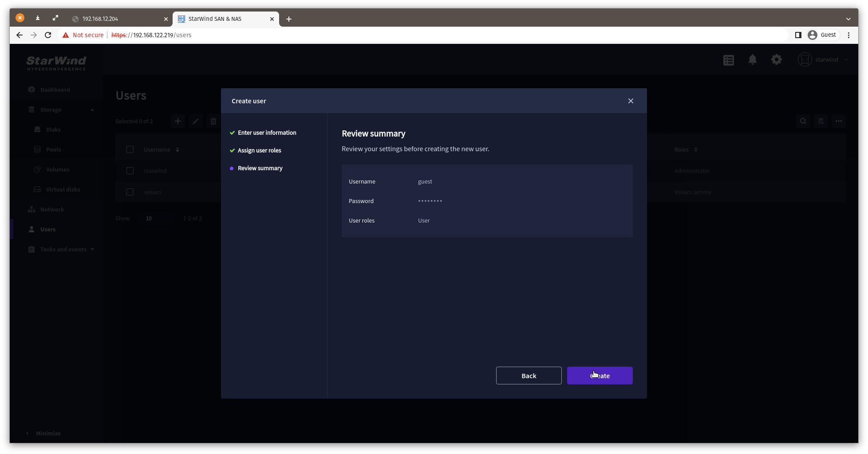Click the browser back arrow
868x454 pixels.
click(20, 35)
